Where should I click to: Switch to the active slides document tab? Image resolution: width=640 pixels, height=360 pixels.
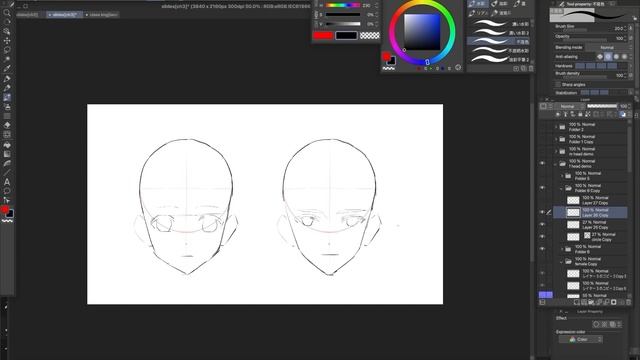pyautogui.click(x=64, y=15)
